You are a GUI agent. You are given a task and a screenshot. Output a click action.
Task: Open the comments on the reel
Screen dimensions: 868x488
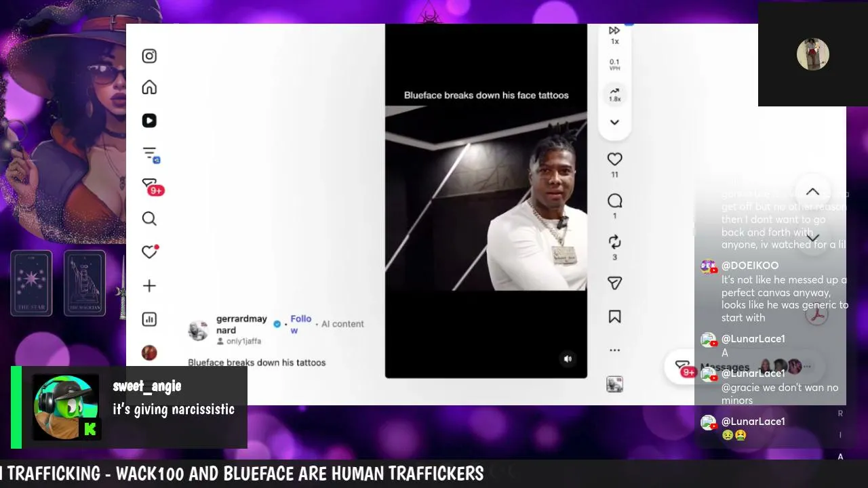[614, 201]
